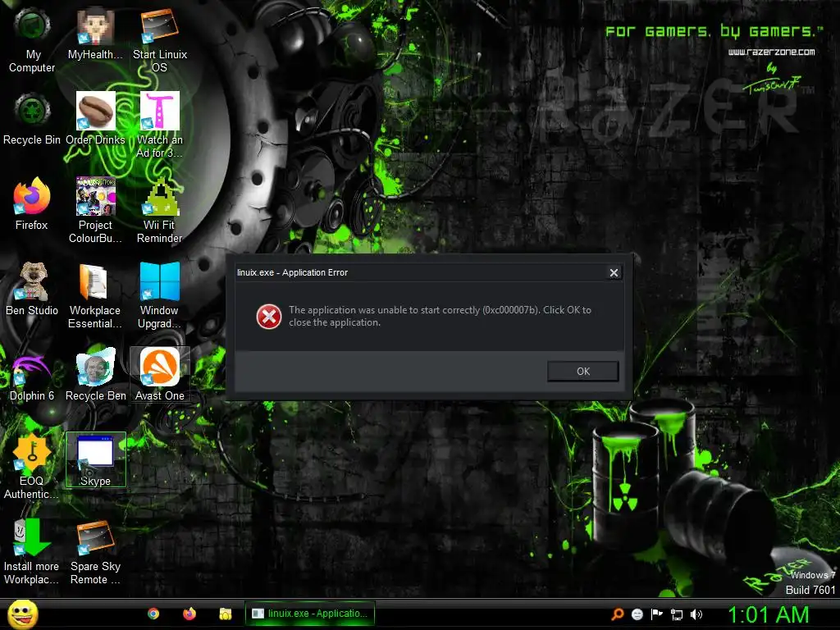Open the My Computer desktop icon
Image resolution: width=840 pixels, height=630 pixels.
point(32,39)
